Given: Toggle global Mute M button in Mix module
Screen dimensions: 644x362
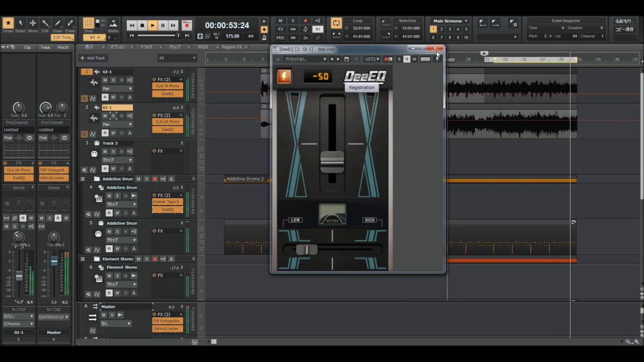Looking at the screenshot, I should point(281,21).
